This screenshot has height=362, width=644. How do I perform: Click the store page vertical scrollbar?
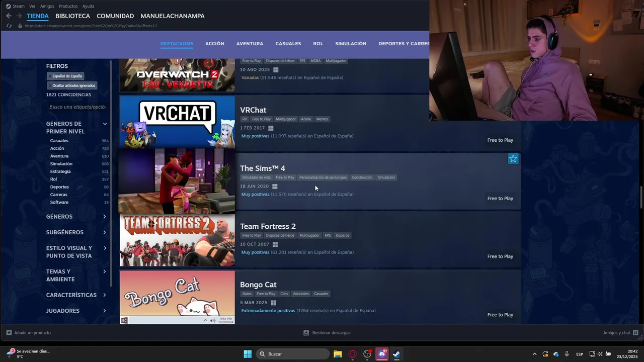pyautogui.click(x=641, y=197)
